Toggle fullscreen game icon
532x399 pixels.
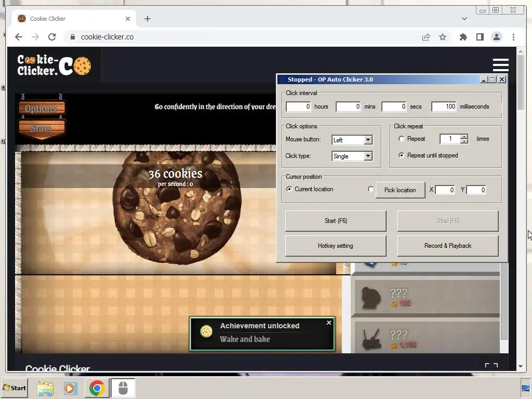coord(491,365)
